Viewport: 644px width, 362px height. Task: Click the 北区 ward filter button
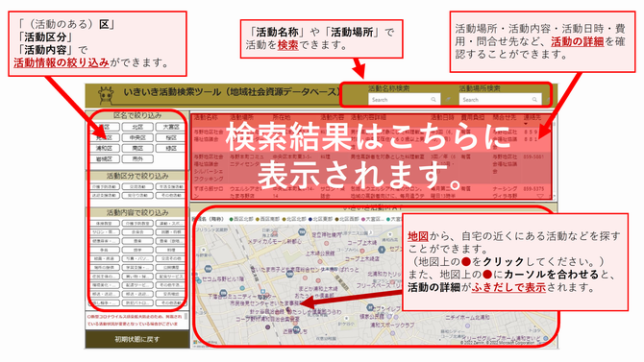click(x=137, y=127)
